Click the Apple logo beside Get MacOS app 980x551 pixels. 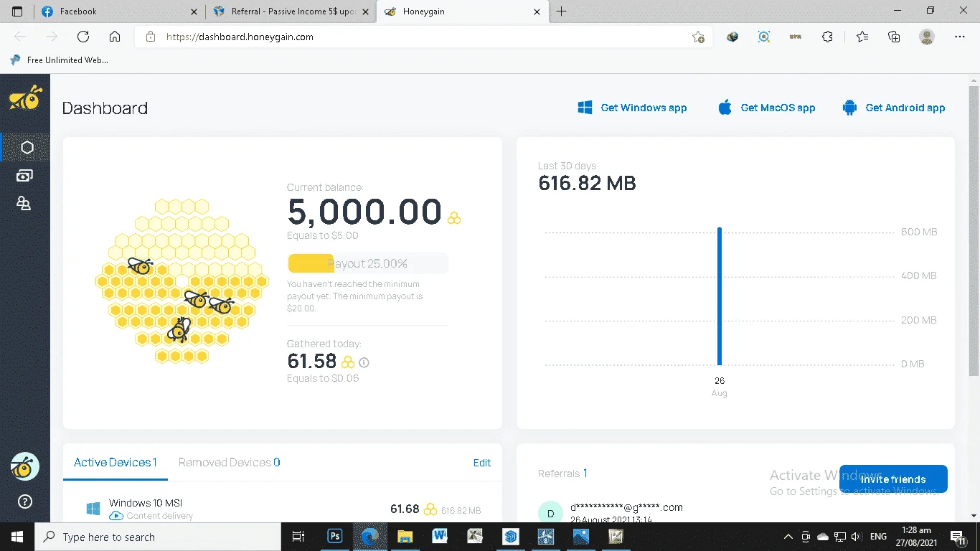pyautogui.click(x=725, y=108)
